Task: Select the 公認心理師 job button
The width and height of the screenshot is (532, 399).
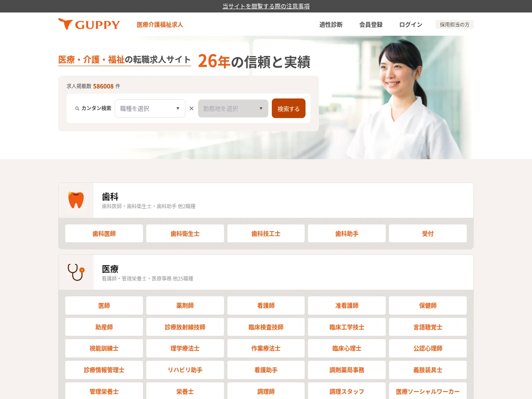Action: (x=428, y=348)
